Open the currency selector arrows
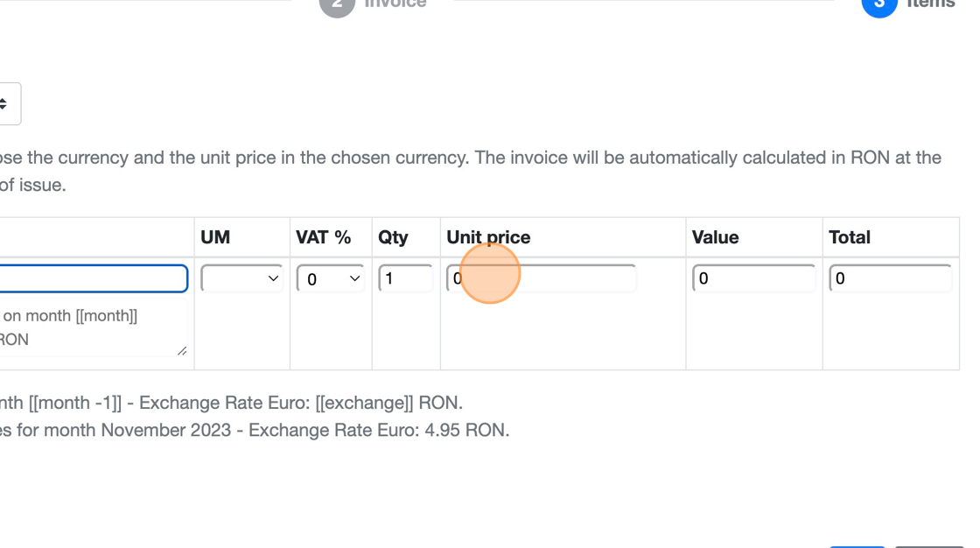980x548 pixels. coord(7,104)
